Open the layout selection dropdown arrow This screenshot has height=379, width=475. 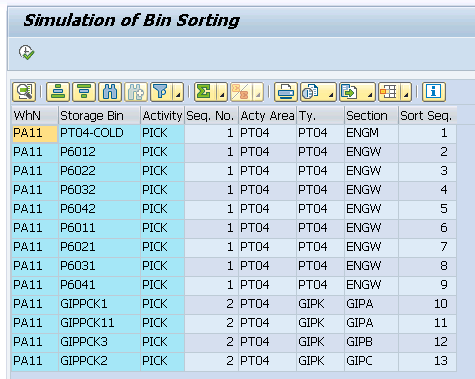(406, 92)
